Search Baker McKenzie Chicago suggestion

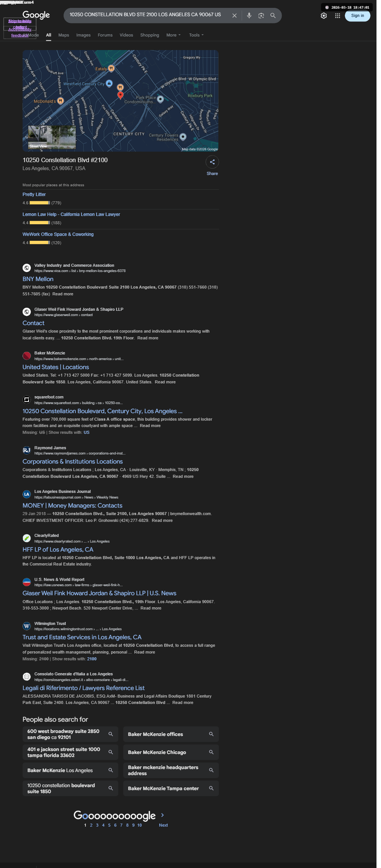[x=171, y=752]
